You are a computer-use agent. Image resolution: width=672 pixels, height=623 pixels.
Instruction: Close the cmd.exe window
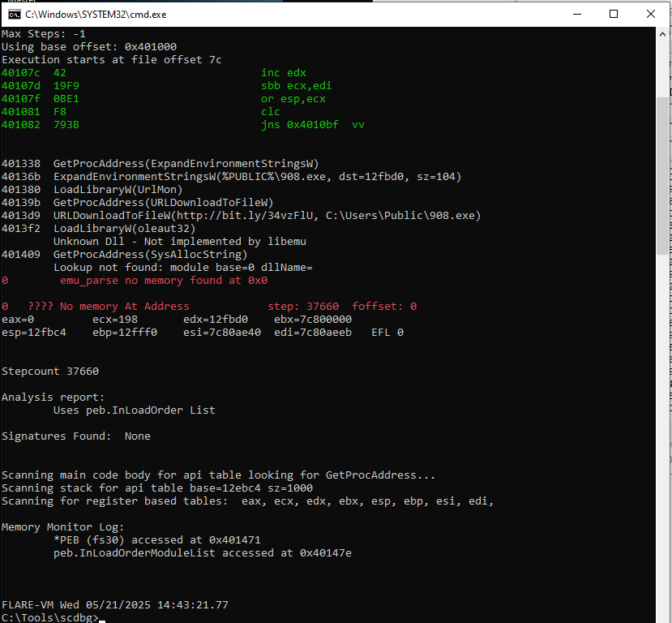[x=651, y=14]
